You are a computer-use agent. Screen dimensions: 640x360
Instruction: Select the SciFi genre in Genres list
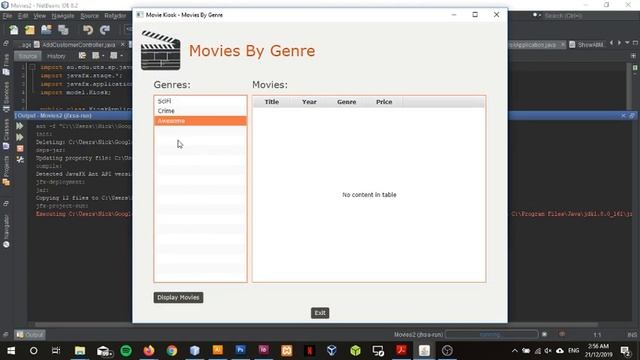[x=200, y=101]
